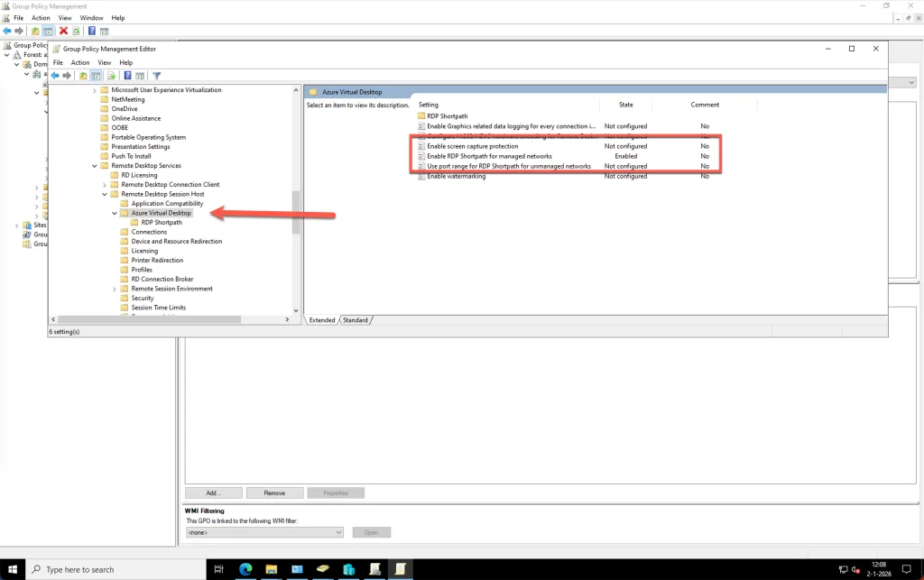Select Enable RDP Shortpath for managed networks setting

click(489, 156)
